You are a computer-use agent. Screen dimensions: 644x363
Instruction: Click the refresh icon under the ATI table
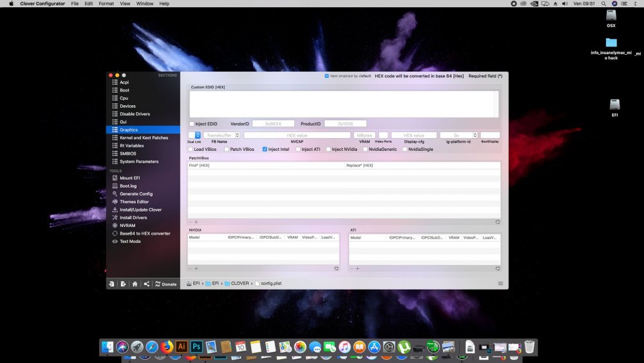[497, 268]
